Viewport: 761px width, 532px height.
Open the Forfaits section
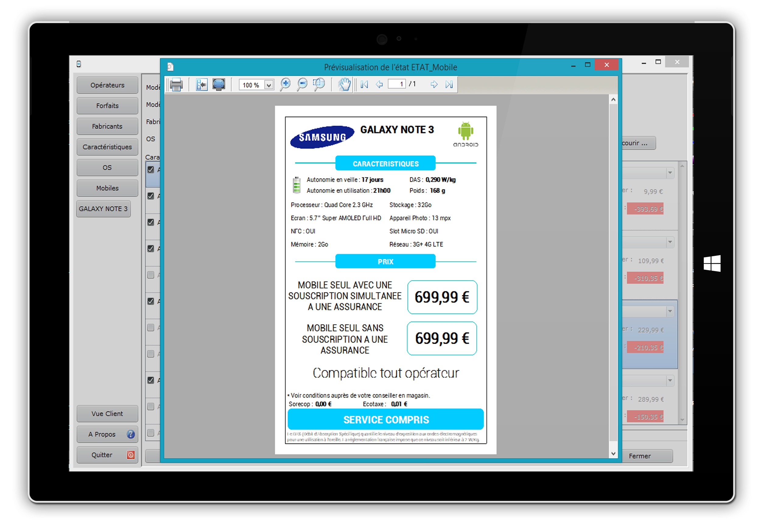107,106
